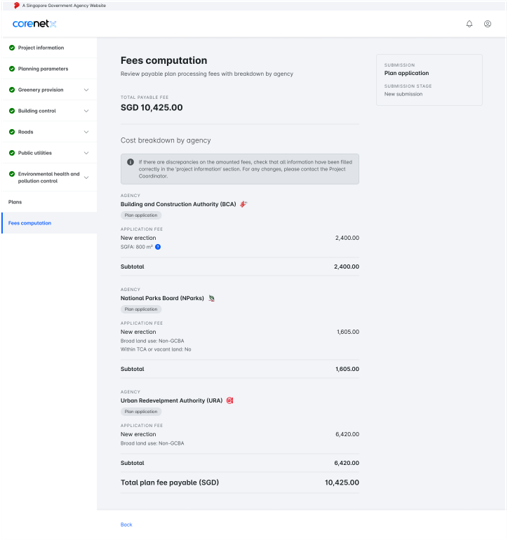Viewport: 508px width, 540px height.
Task: Click the URA subtotal 6,420.00 value
Action: click(x=346, y=463)
